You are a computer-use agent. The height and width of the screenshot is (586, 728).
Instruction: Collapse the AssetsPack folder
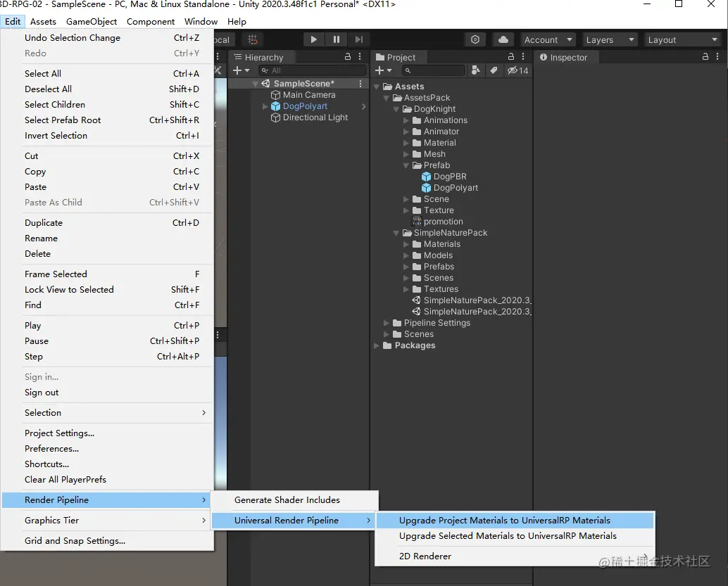387,98
